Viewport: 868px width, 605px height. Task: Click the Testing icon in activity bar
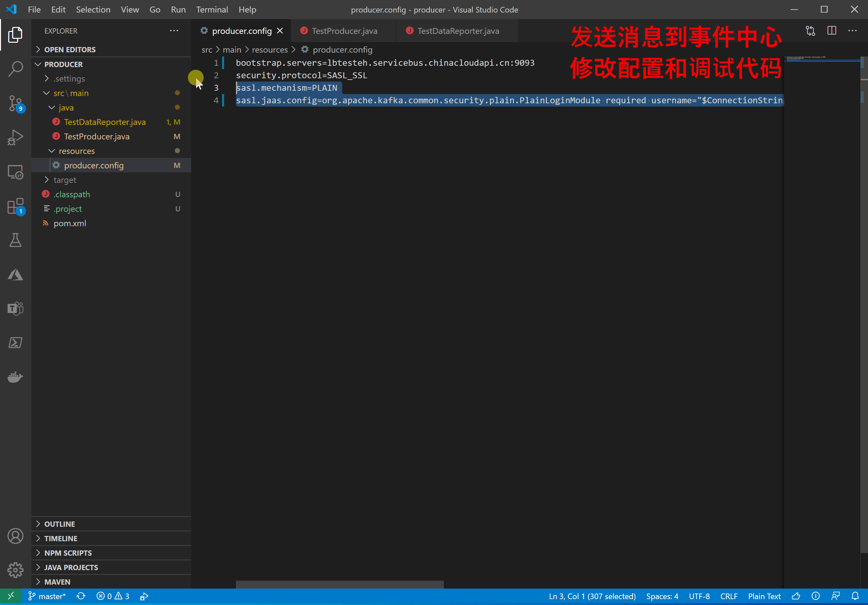click(16, 240)
